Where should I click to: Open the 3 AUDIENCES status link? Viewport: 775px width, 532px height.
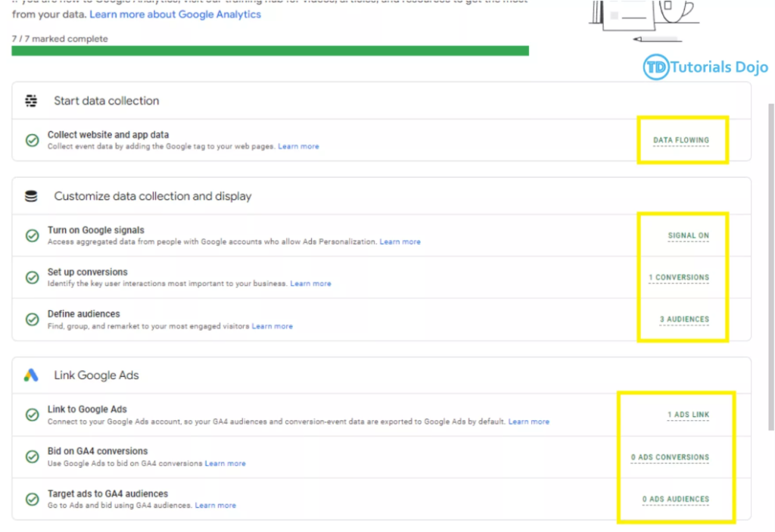[x=684, y=319]
